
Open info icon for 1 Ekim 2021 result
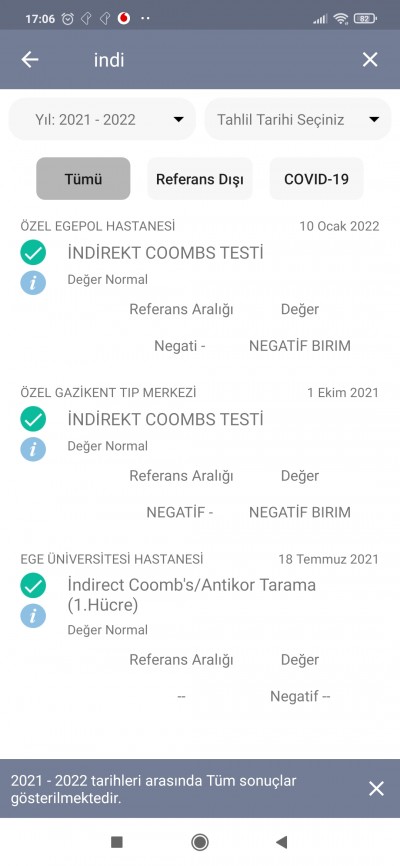click(33, 448)
